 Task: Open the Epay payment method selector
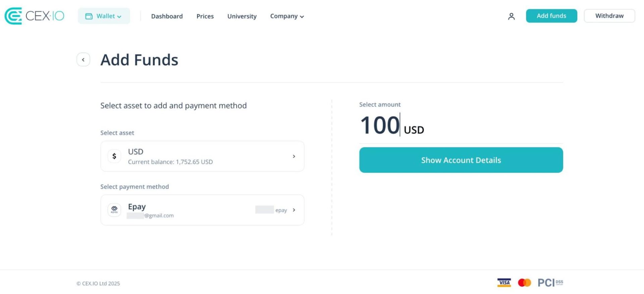click(202, 210)
